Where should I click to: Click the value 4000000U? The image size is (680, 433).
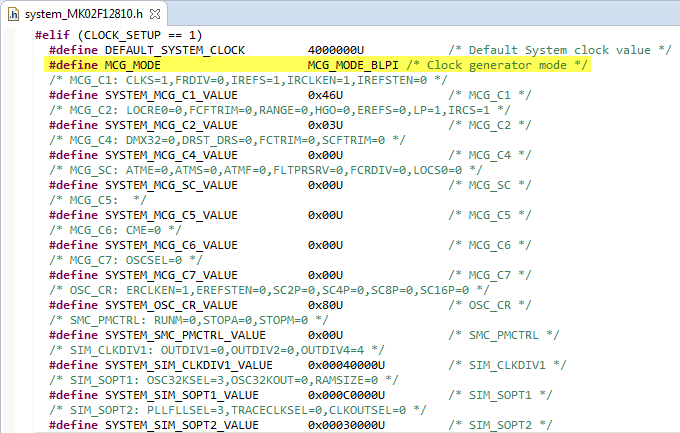click(x=336, y=50)
